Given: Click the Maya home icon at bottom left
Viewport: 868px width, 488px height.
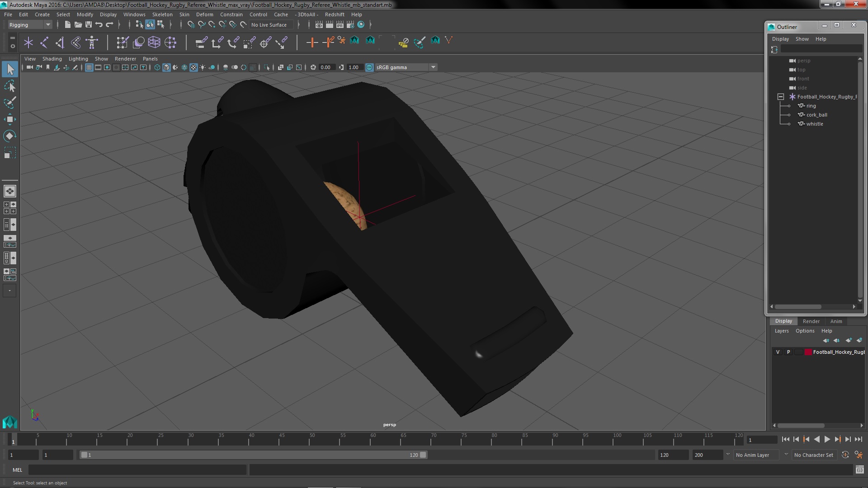Looking at the screenshot, I should 10,422.
